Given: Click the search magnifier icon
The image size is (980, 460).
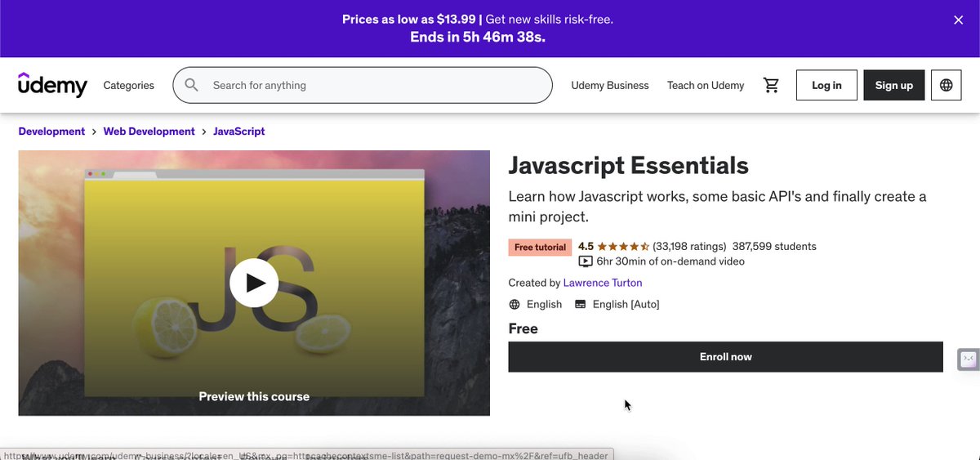Looking at the screenshot, I should 192,85.
